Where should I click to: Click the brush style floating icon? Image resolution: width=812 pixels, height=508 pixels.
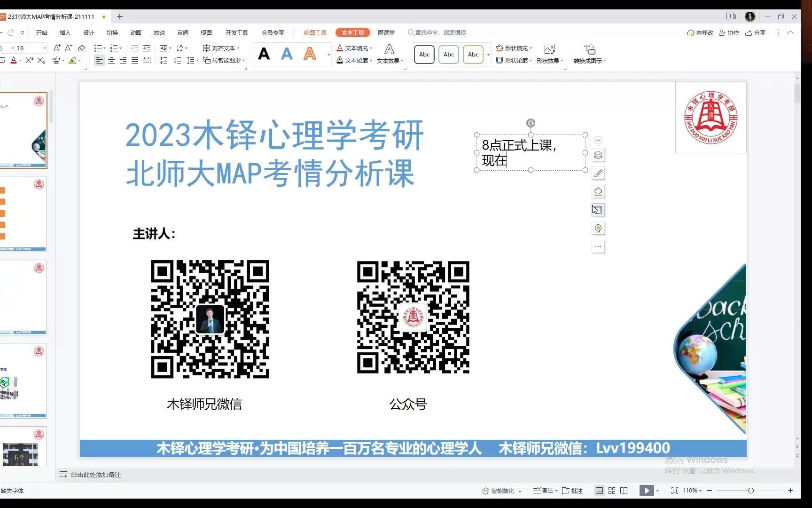coord(598,173)
